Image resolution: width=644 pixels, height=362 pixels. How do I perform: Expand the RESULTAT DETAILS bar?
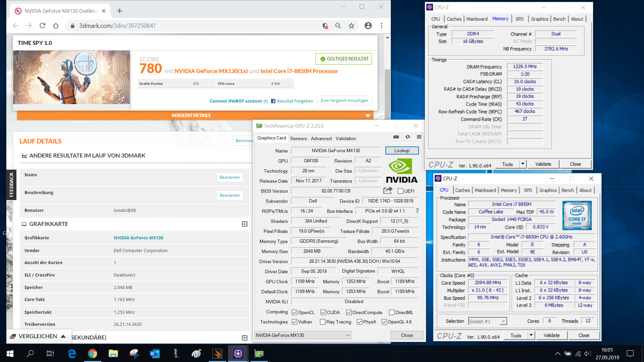196,115
